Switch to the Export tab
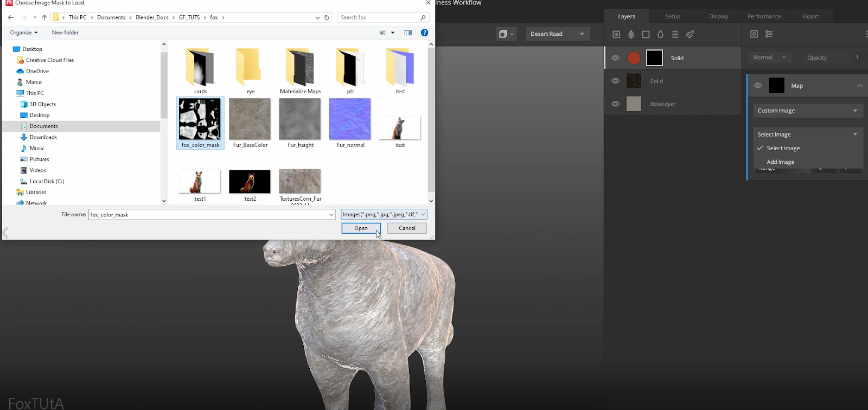This screenshot has width=868, height=410. tap(810, 16)
